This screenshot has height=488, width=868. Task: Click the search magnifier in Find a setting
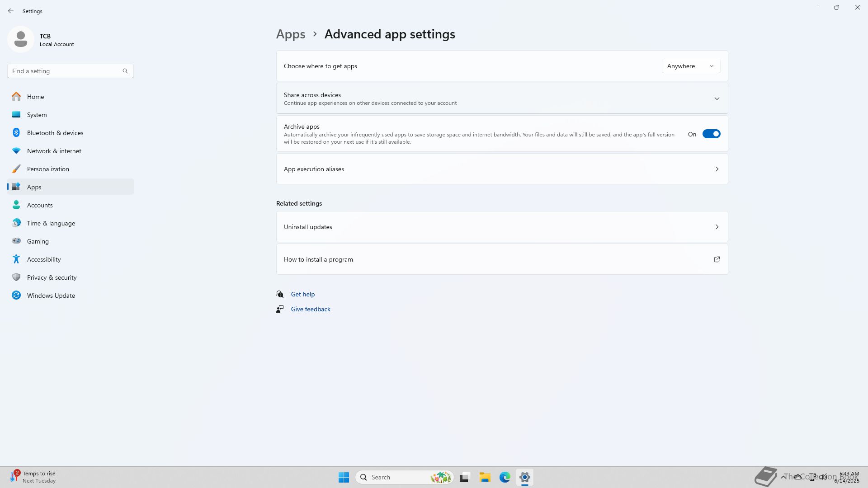point(125,71)
